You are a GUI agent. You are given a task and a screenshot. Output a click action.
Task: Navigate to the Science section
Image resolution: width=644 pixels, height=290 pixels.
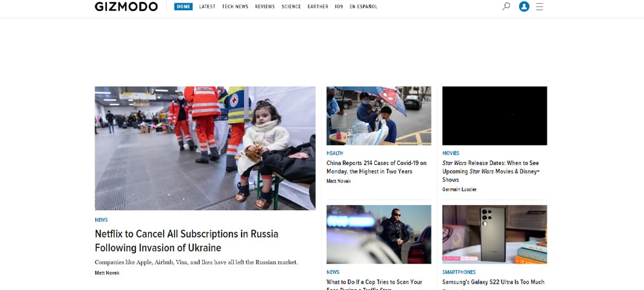(x=291, y=6)
